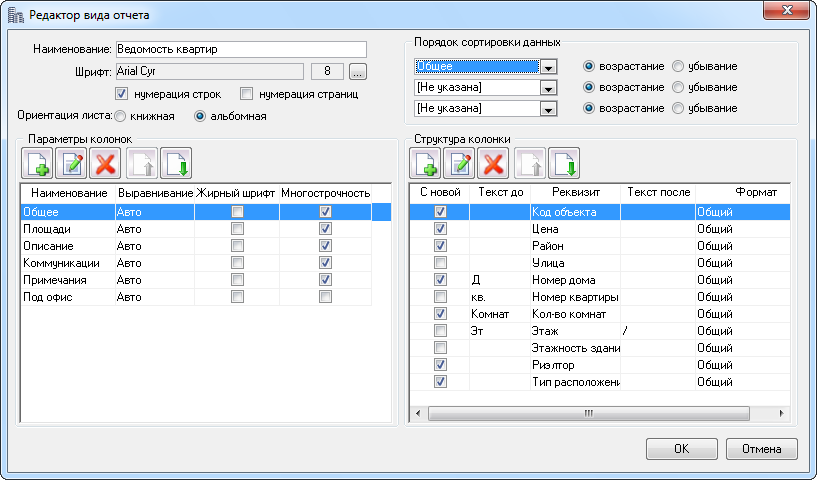Image resolution: width=817 pixels, height=480 pixels.
Task: Add new item in Структура колонки toolbar
Action: pos(425,162)
